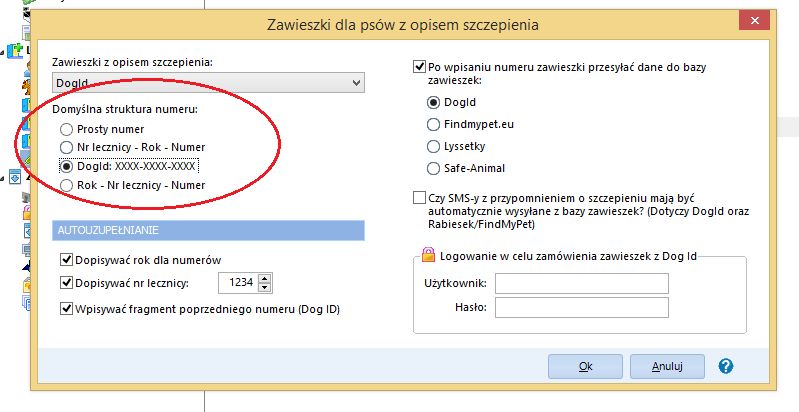Click the padlock icon beside Logowanie
Image resolution: width=799 pixels, height=412 pixels.
point(429,254)
